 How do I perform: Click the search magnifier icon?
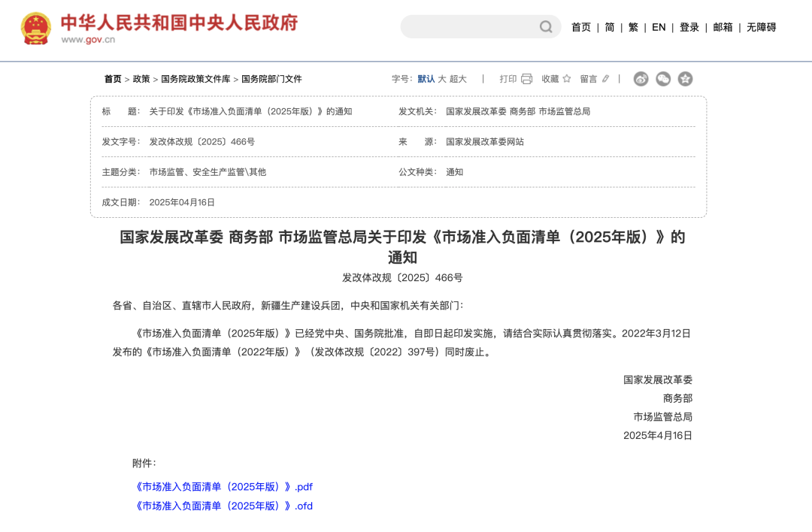[546, 26]
